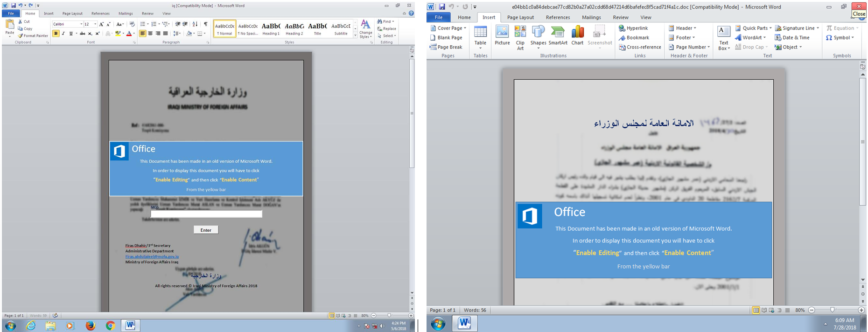Increase indent in the iq window ribbon
Image resolution: width=868 pixels, height=332 pixels.
(x=185, y=24)
